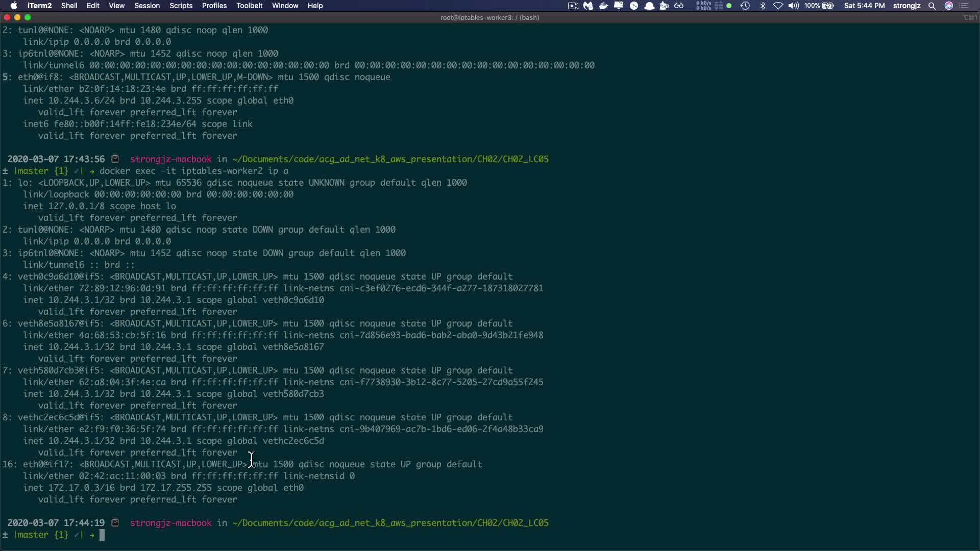The image size is (980, 551).
Task: Open the Shell menu
Action: coord(69,6)
